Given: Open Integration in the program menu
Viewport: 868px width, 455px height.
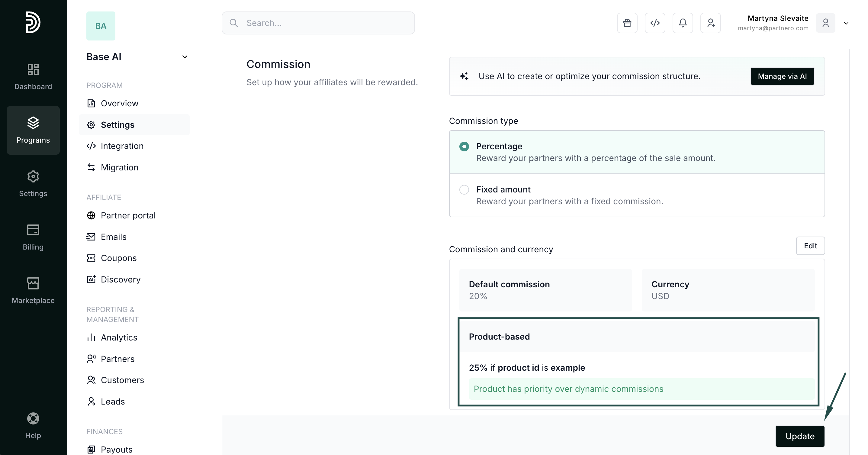Looking at the screenshot, I should [x=122, y=146].
